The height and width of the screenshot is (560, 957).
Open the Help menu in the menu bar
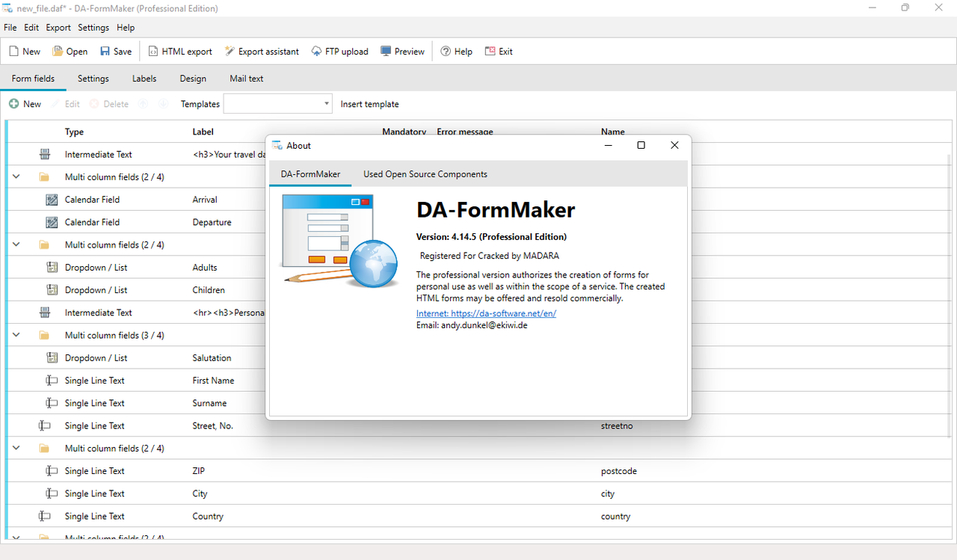tap(126, 28)
